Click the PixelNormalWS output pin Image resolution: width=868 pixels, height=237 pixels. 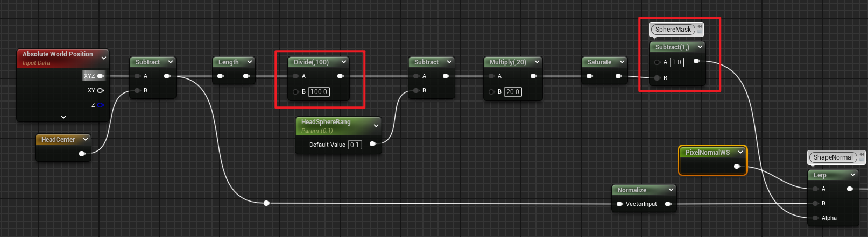pyautogui.click(x=737, y=167)
